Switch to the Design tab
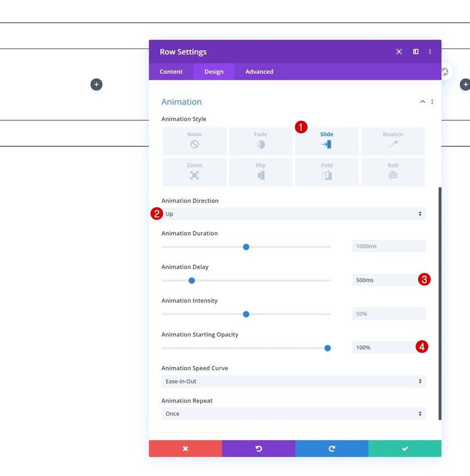 (214, 72)
